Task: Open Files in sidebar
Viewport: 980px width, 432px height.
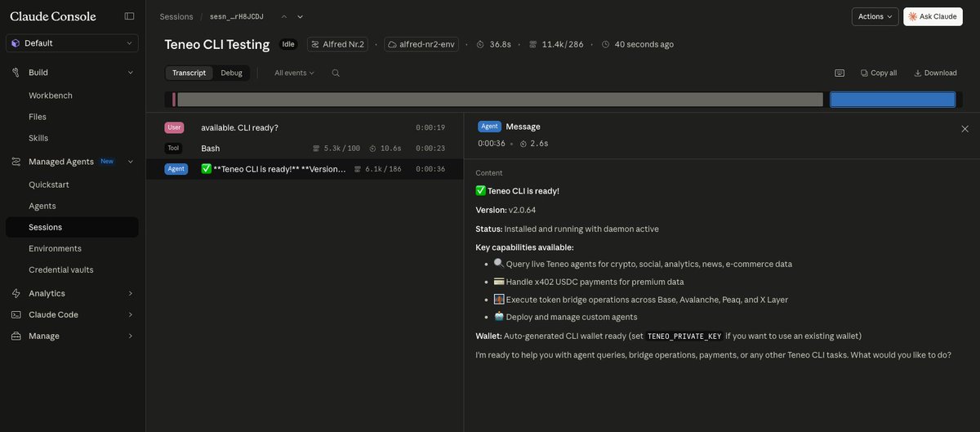Action: coord(38,117)
